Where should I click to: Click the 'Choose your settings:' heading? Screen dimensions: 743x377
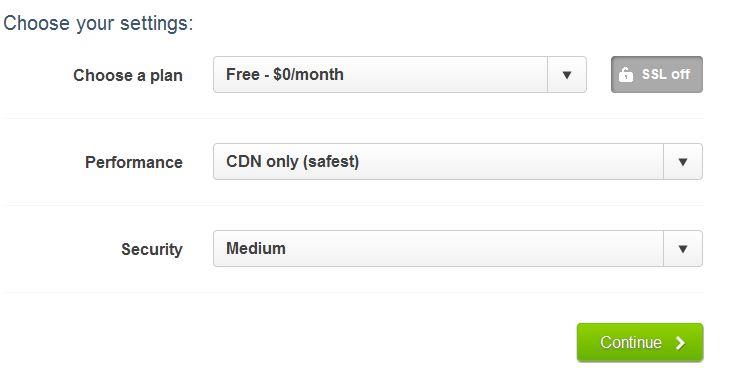click(x=98, y=23)
